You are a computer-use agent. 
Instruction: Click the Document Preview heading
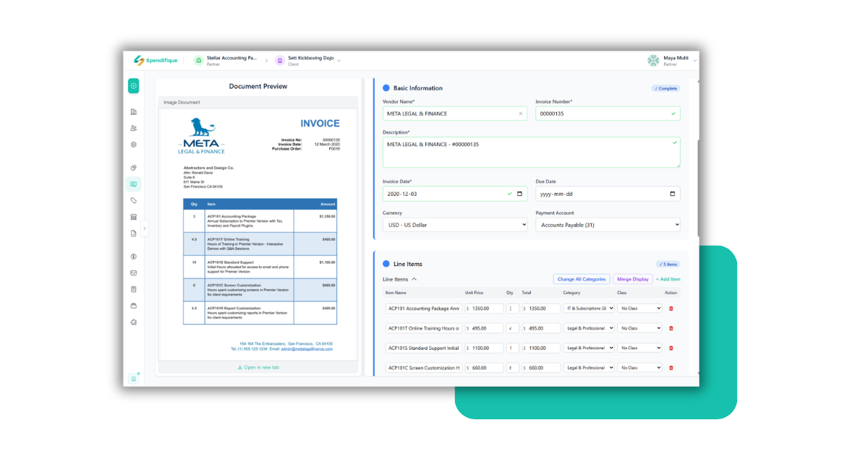coord(258,86)
